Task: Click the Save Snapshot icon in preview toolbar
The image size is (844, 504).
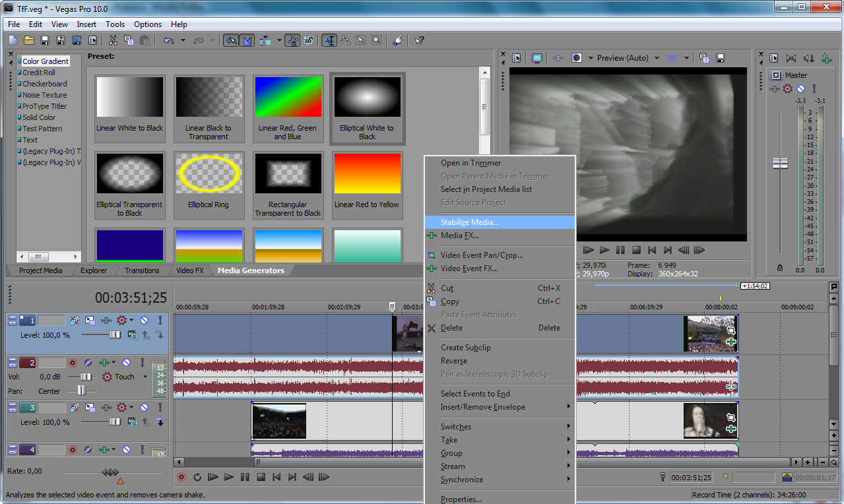Action: tap(721, 58)
